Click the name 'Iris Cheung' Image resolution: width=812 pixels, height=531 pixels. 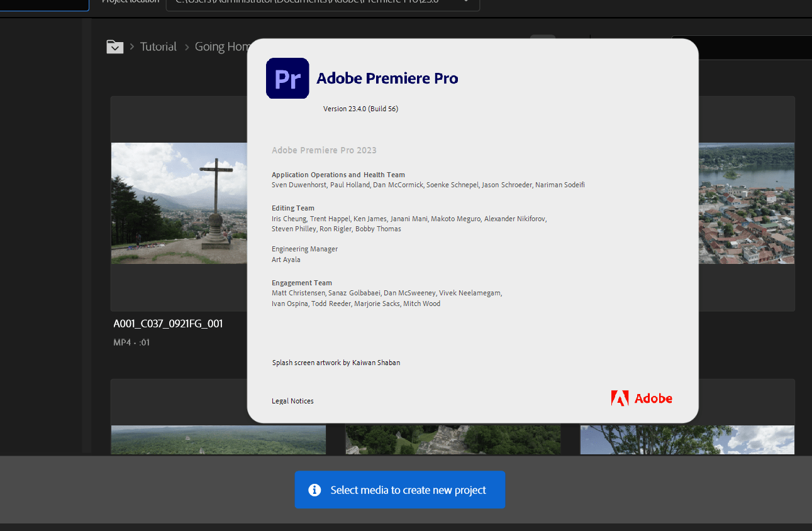(289, 219)
